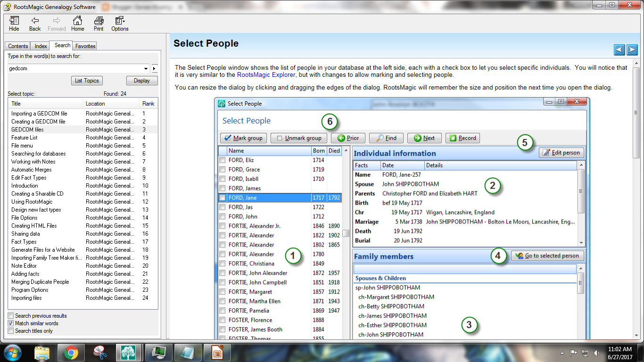Select the Search tab

[x=62, y=45]
